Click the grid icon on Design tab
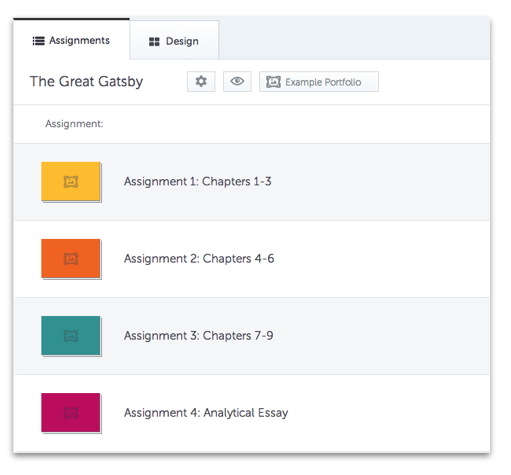The image size is (511, 475). point(154,42)
